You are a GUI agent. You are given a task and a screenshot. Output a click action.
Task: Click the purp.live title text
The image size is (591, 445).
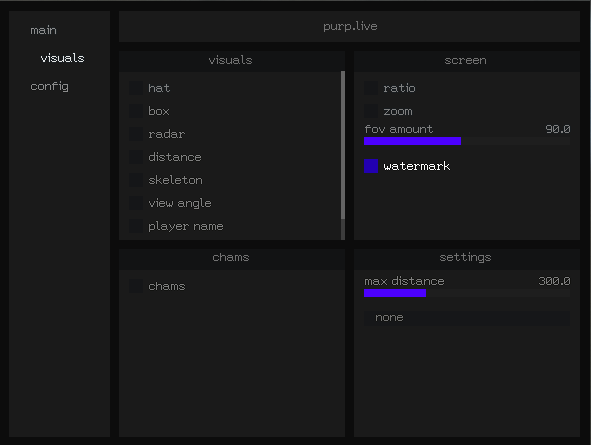pos(350,26)
